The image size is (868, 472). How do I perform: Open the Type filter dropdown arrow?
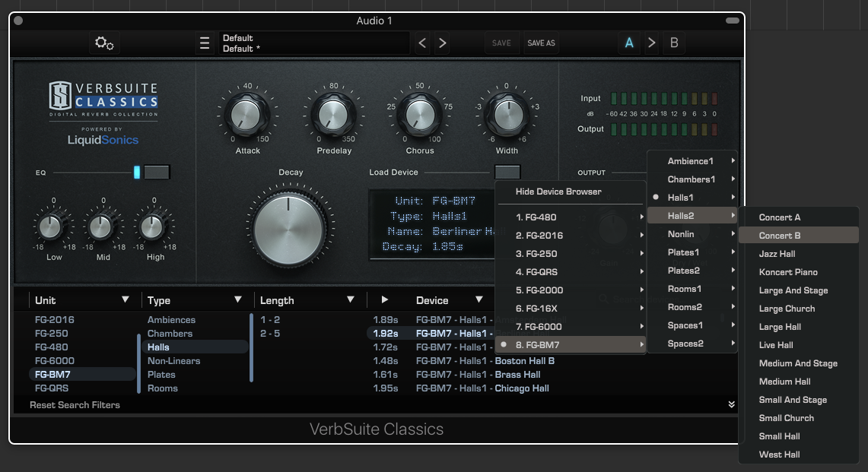point(237,299)
